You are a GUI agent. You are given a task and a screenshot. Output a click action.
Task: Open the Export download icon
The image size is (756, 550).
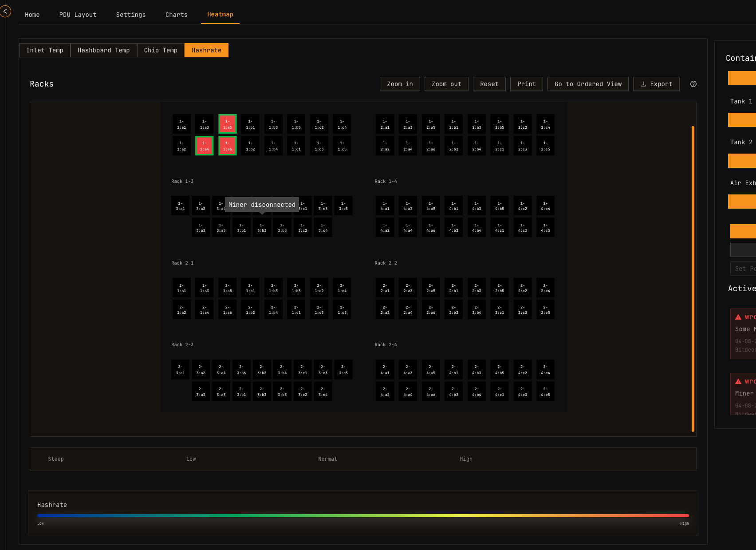[x=643, y=84]
